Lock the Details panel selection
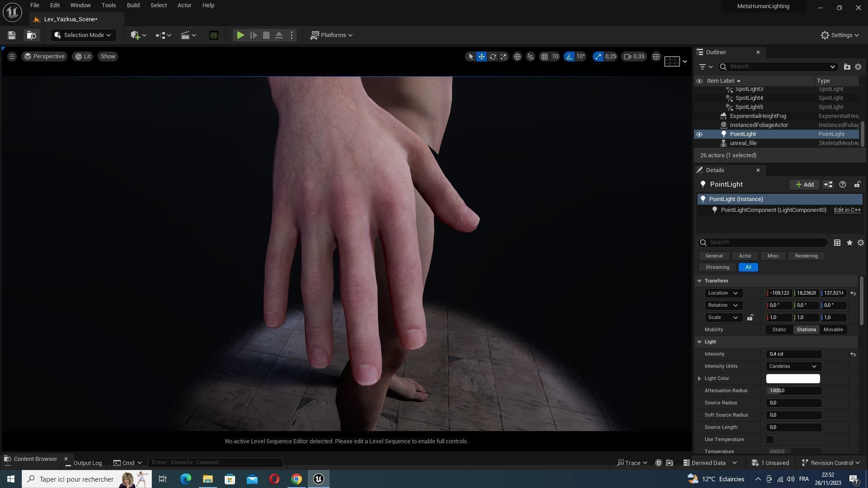868x488 pixels. pos(857,184)
